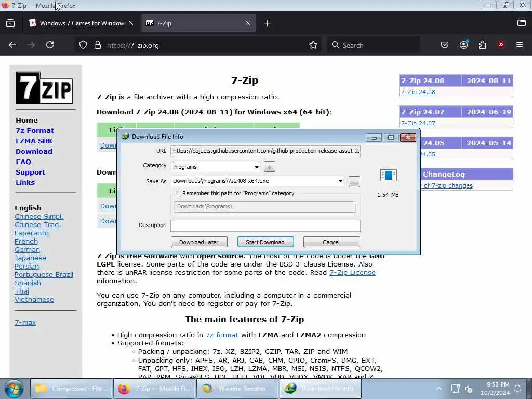Click the Firefox Search box
Image resolution: width=532 pixels, height=399 pixels.
click(x=373, y=45)
